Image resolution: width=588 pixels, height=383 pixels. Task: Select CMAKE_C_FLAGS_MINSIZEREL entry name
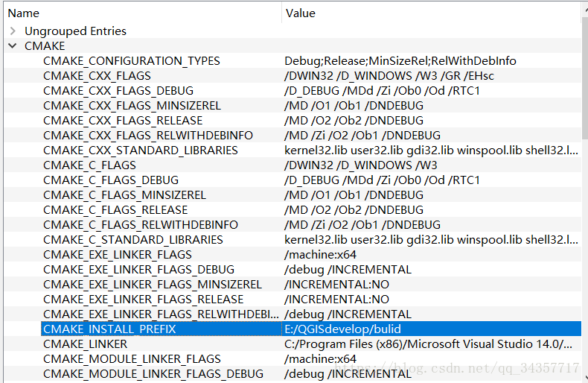124,195
